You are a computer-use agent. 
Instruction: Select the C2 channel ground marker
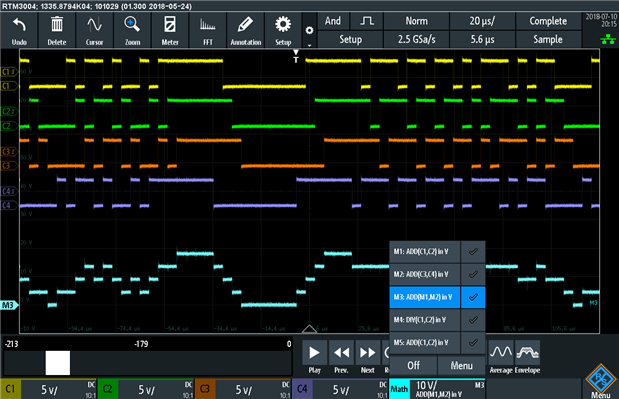coord(9,126)
